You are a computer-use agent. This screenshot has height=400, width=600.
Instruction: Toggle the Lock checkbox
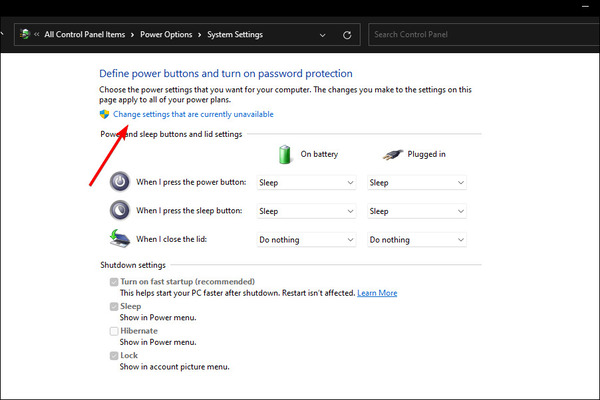(x=114, y=356)
